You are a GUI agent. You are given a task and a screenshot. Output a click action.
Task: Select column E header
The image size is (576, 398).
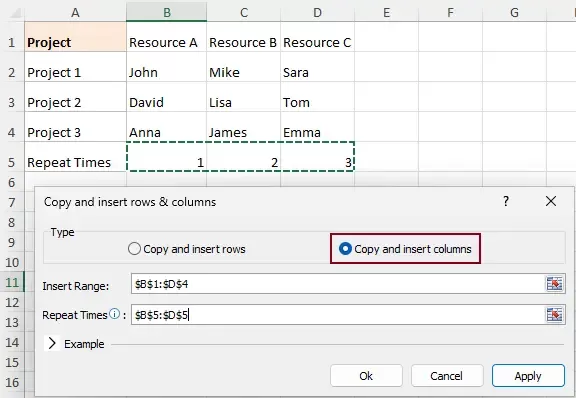coord(386,12)
